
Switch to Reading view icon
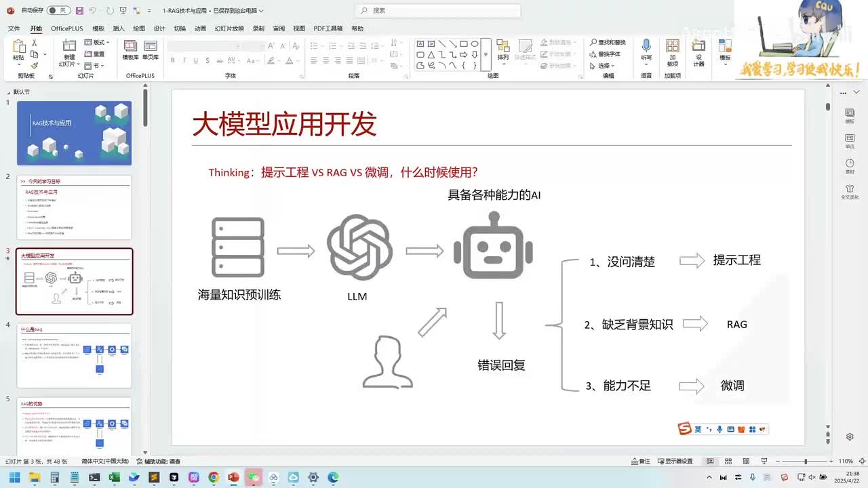(x=745, y=461)
